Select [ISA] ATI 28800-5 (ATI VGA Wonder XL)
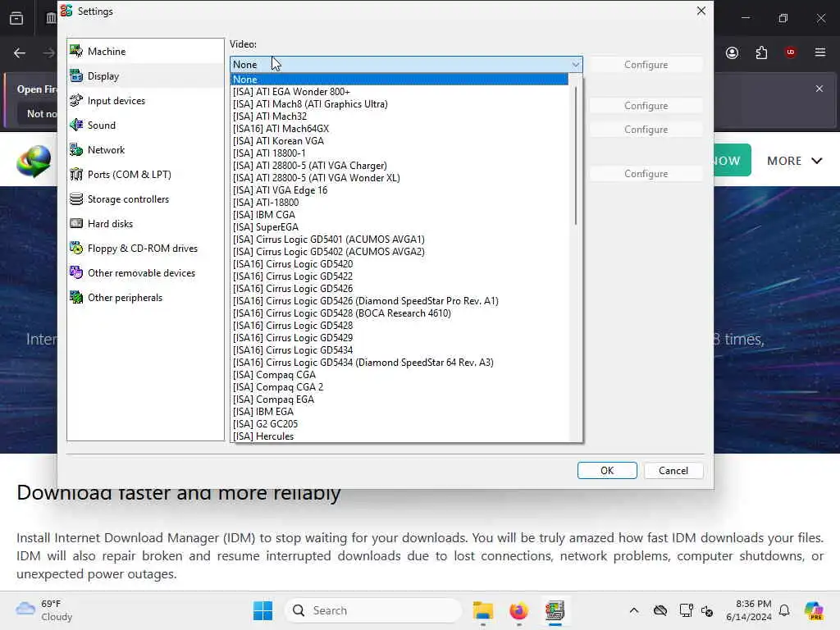 (399, 178)
